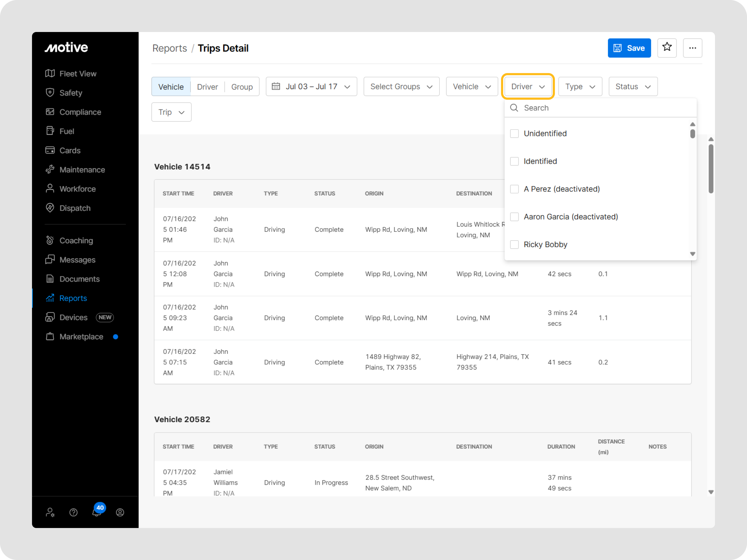The width and height of the screenshot is (747, 560).
Task: Click the calendar icon in date filter
Action: pos(276,86)
